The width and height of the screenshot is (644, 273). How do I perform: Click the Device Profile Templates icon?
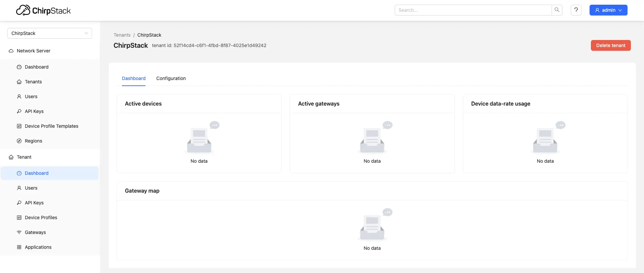(x=19, y=126)
